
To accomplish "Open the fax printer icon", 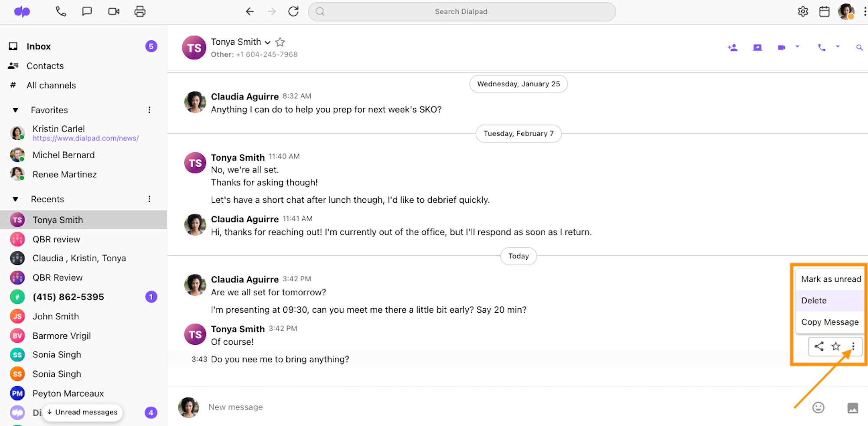I will click(140, 12).
